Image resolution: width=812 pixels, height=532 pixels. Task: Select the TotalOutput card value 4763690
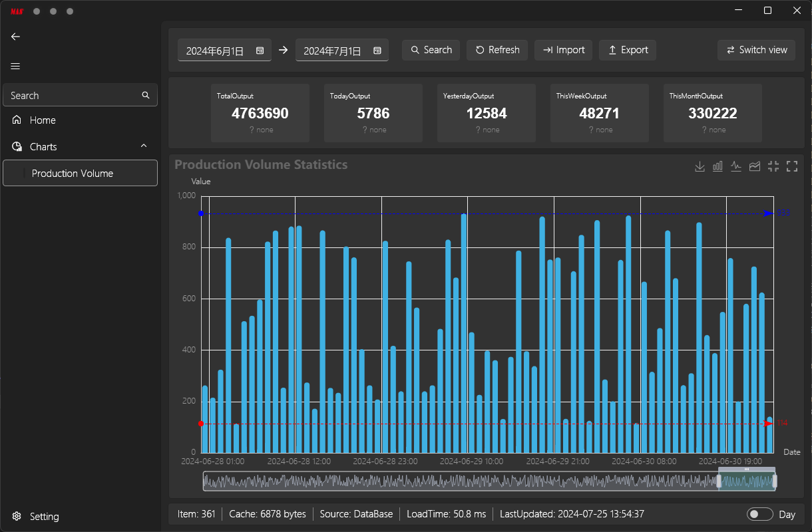260,113
